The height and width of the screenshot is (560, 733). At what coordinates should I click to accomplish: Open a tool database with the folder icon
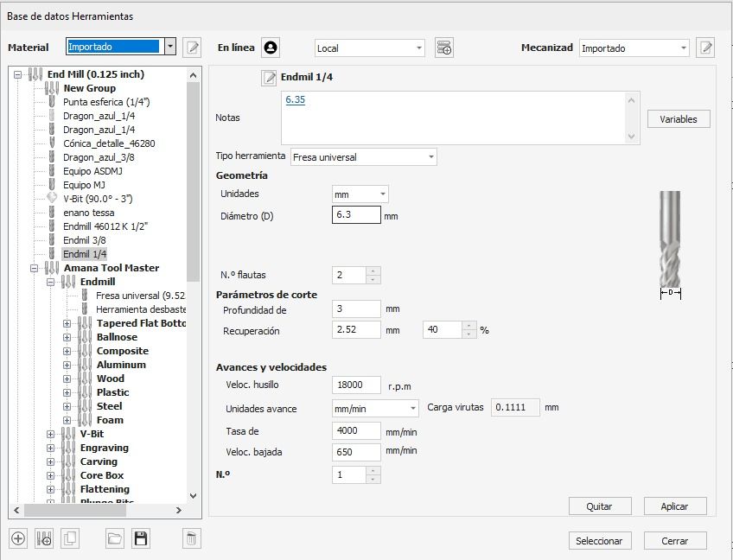(x=115, y=538)
